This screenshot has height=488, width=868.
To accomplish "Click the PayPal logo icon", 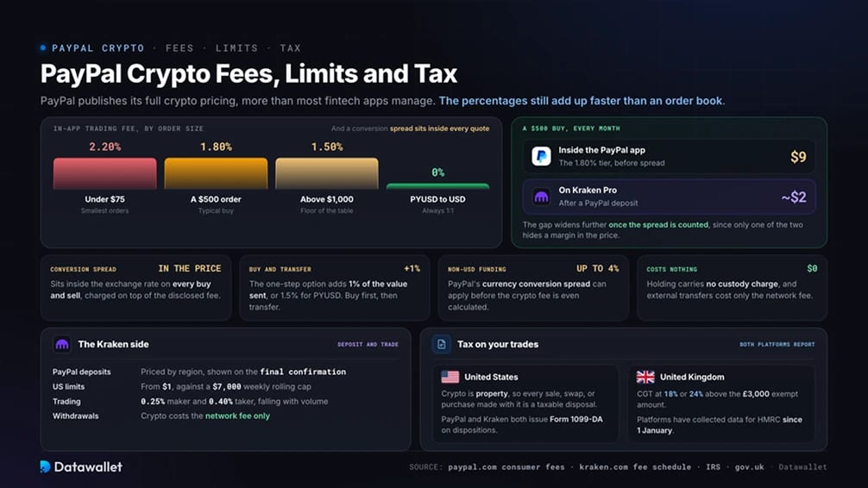I will (541, 157).
